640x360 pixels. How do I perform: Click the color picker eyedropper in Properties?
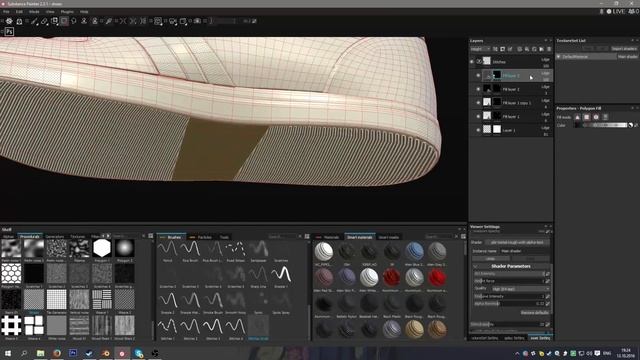coord(636,125)
